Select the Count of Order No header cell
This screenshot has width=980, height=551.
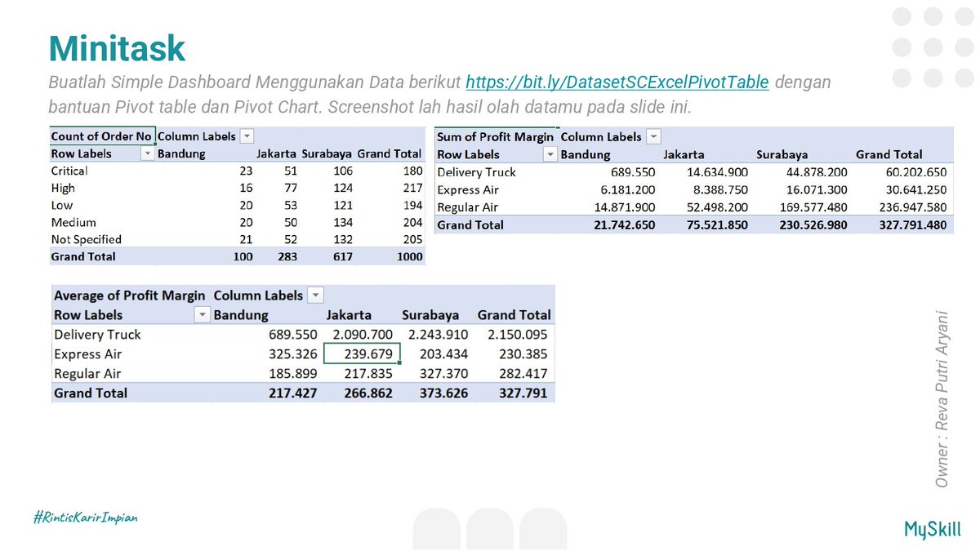pos(101,136)
